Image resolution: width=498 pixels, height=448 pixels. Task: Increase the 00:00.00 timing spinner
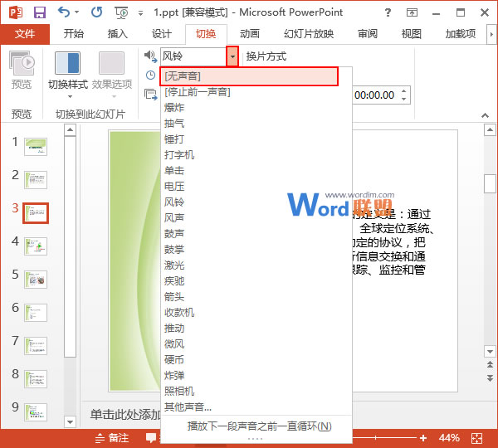click(404, 91)
